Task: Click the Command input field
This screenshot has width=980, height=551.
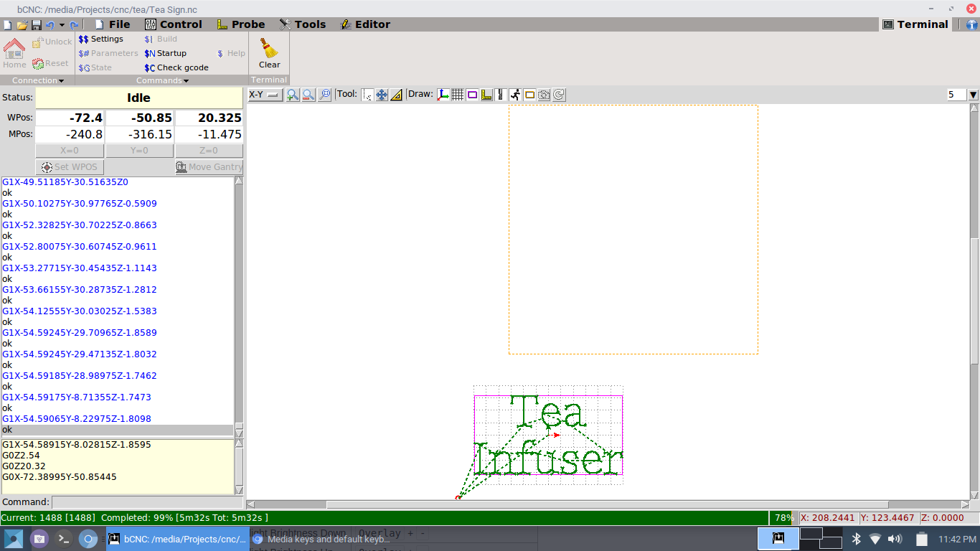Action: click(147, 502)
